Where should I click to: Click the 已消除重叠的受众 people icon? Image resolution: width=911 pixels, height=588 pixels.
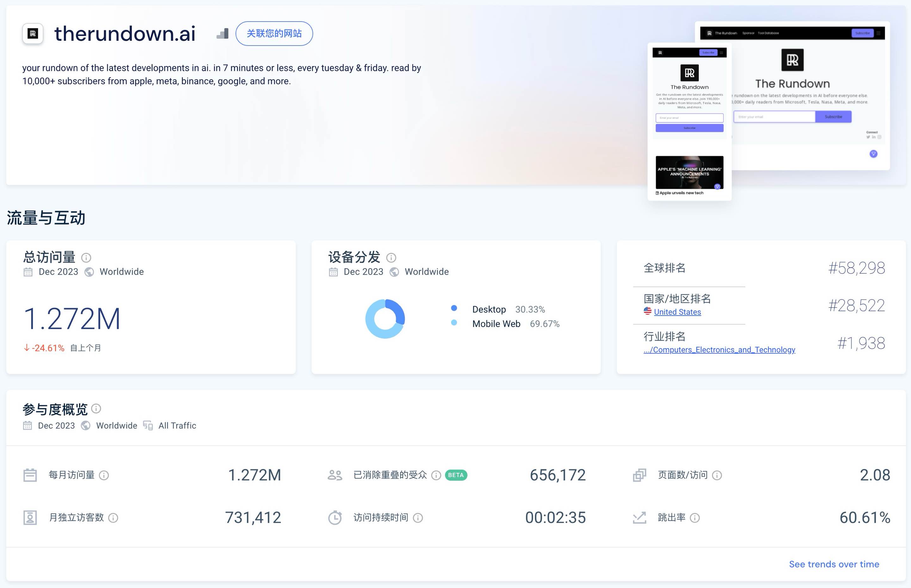[335, 475]
